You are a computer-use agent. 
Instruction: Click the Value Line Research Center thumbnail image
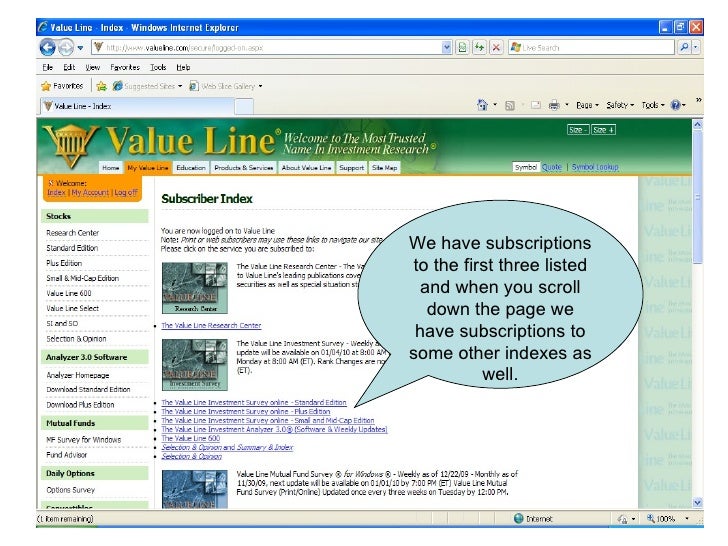coord(195,288)
